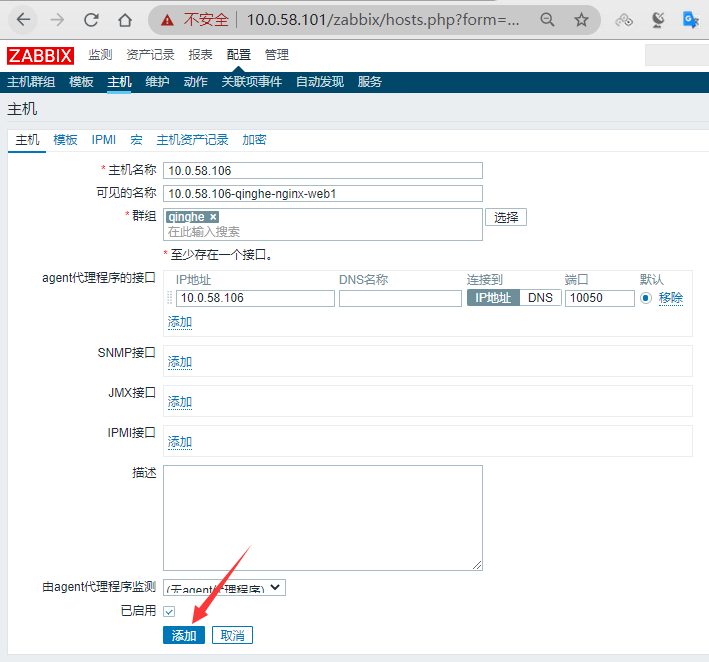Open the Google Translate extension icon
The width and height of the screenshot is (709, 662).
tap(691, 20)
